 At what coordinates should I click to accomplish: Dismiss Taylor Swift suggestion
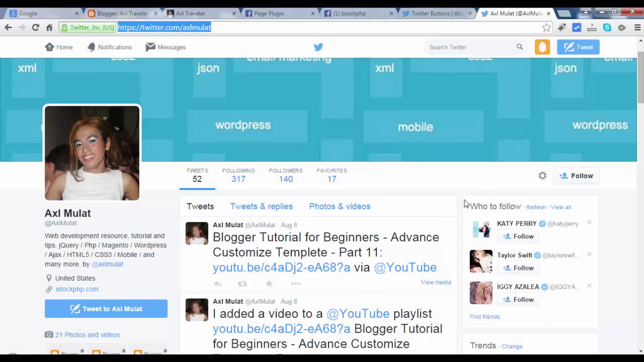click(x=589, y=254)
